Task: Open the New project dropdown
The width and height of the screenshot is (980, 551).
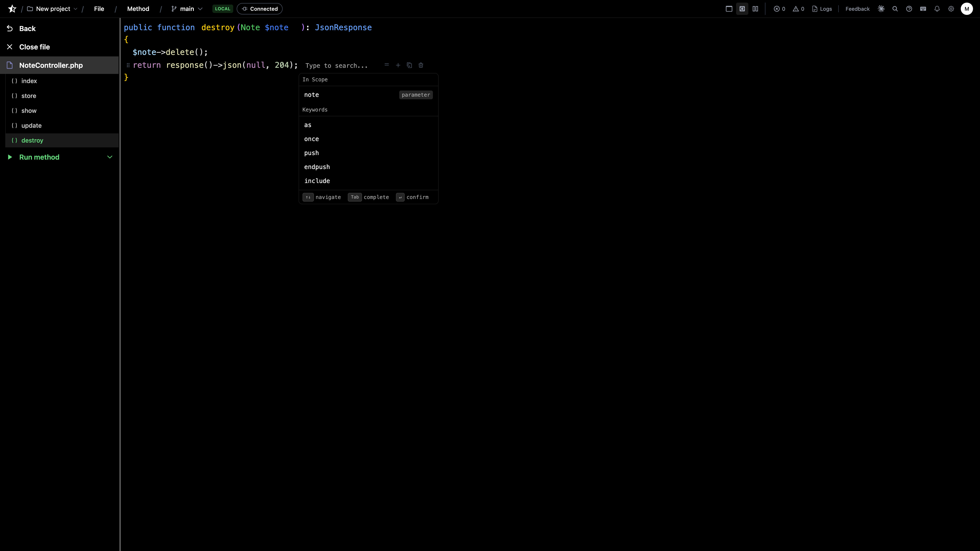Action: [53, 8]
